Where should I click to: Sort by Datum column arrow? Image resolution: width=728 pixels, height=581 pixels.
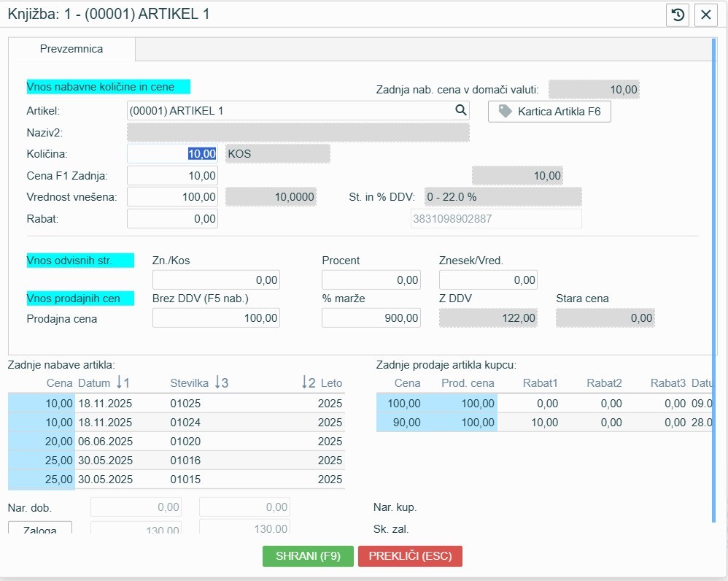123,382
